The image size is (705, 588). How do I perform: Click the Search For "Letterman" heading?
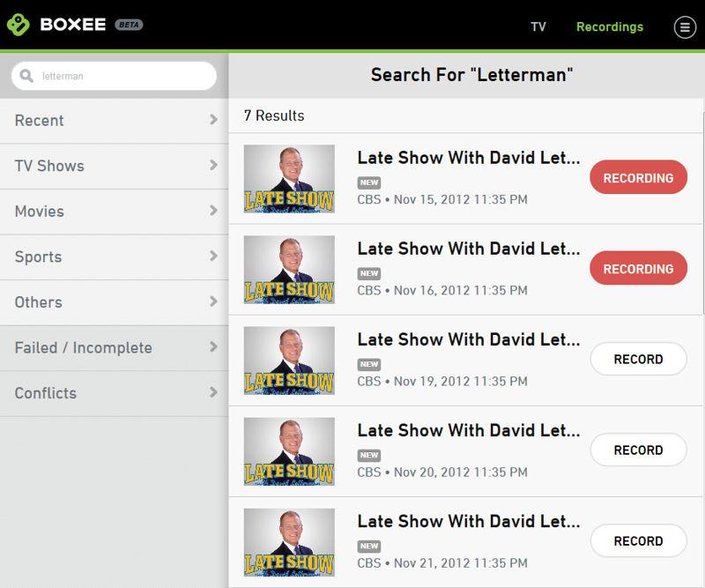tap(471, 75)
